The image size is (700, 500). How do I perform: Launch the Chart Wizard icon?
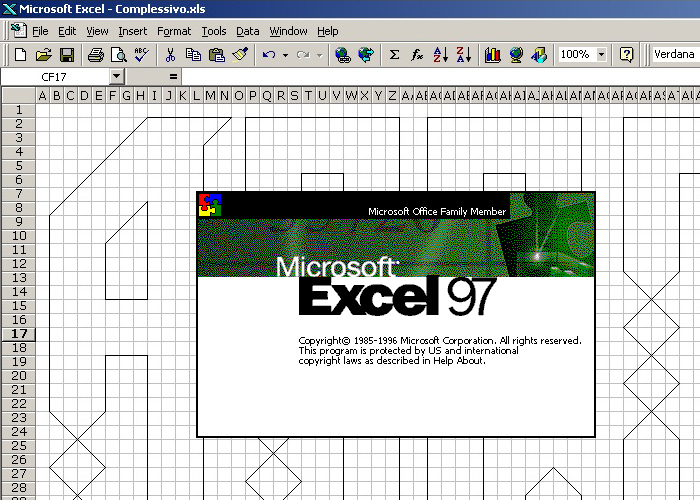pyautogui.click(x=493, y=55)
